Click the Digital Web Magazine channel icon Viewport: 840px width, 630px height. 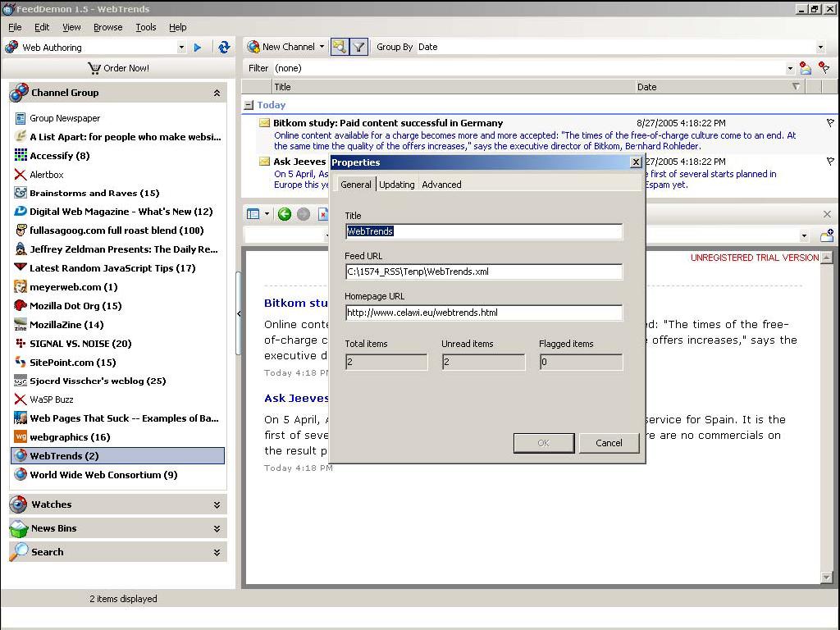click(x=21, y=212)
